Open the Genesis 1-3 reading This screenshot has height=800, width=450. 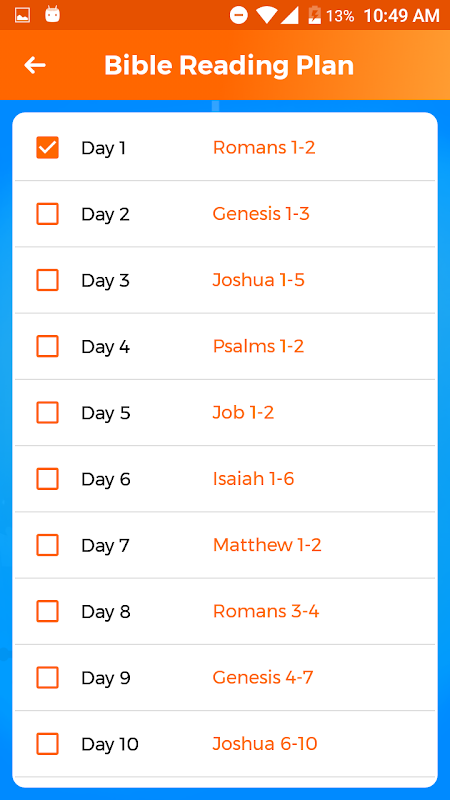261,214
